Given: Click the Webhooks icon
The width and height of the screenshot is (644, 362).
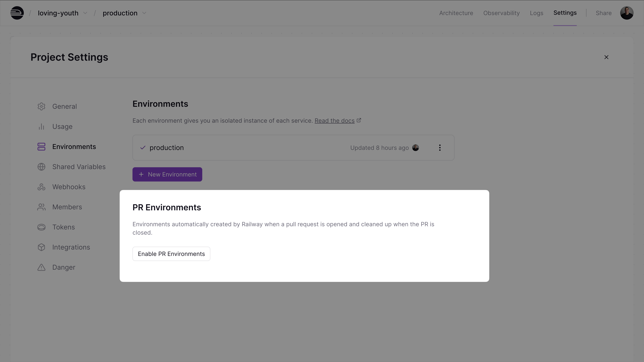Looking at the screenshot, I should point(41,187).
